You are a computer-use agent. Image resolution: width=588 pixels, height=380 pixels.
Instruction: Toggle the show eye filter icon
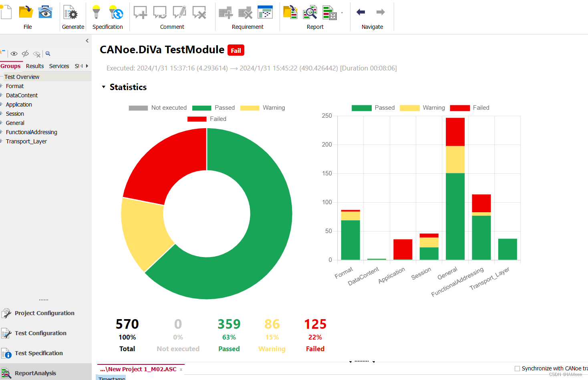14,54
